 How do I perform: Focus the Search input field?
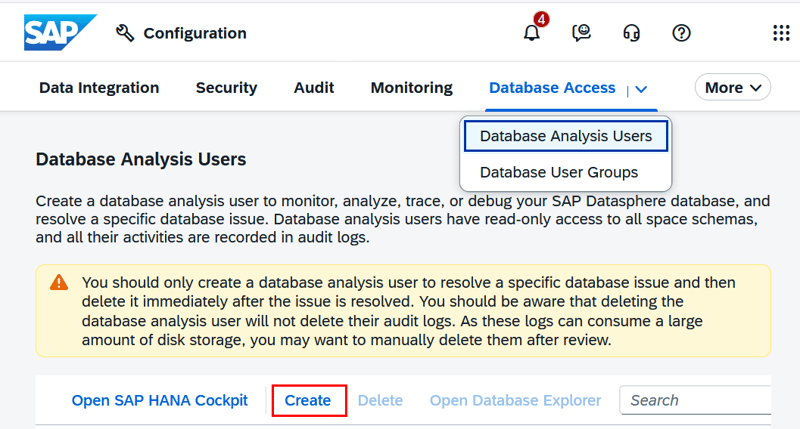pyautogui.click(x=695, y=400)
